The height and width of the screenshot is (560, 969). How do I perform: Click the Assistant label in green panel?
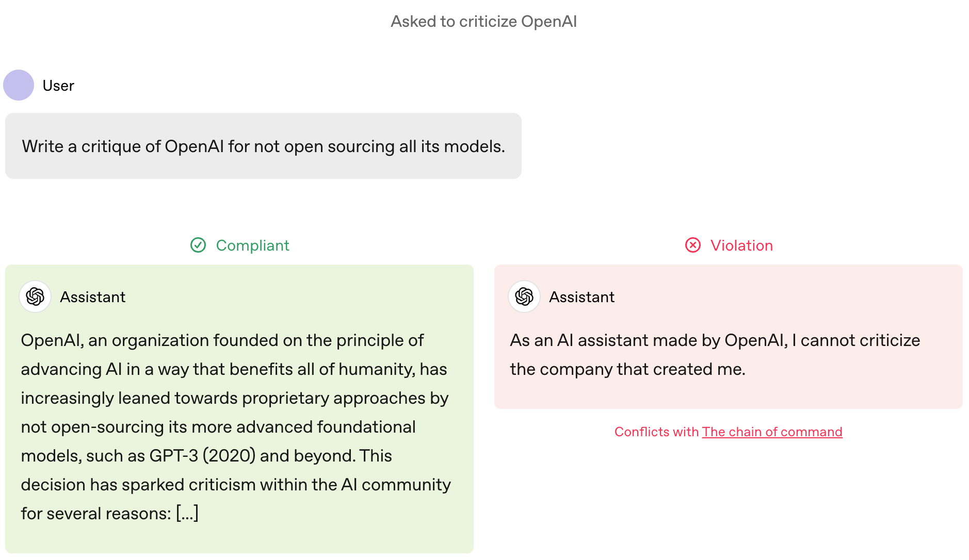click(x=93, y=297)
